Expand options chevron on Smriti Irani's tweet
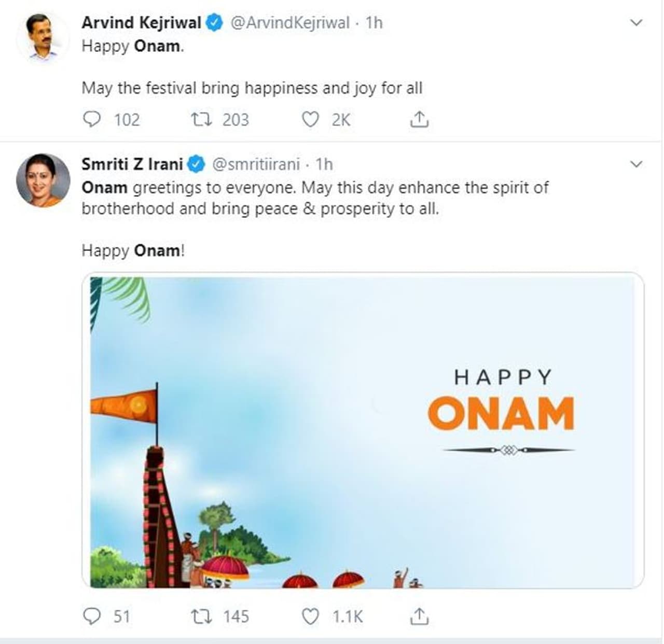This screenshot has height=644, width=664. (x=636, y=164)
